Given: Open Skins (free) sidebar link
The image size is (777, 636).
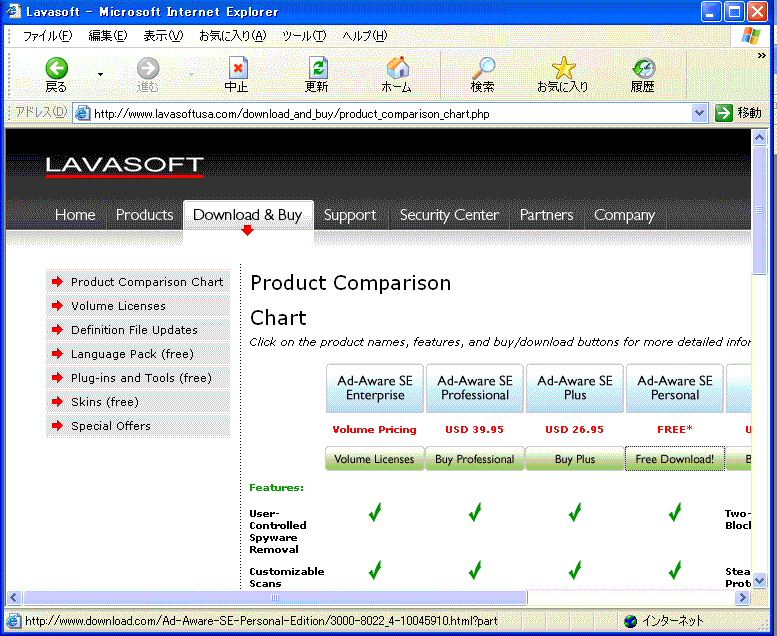Looking at the screenshot, I should pyautogui.click(x=105, y=402).
